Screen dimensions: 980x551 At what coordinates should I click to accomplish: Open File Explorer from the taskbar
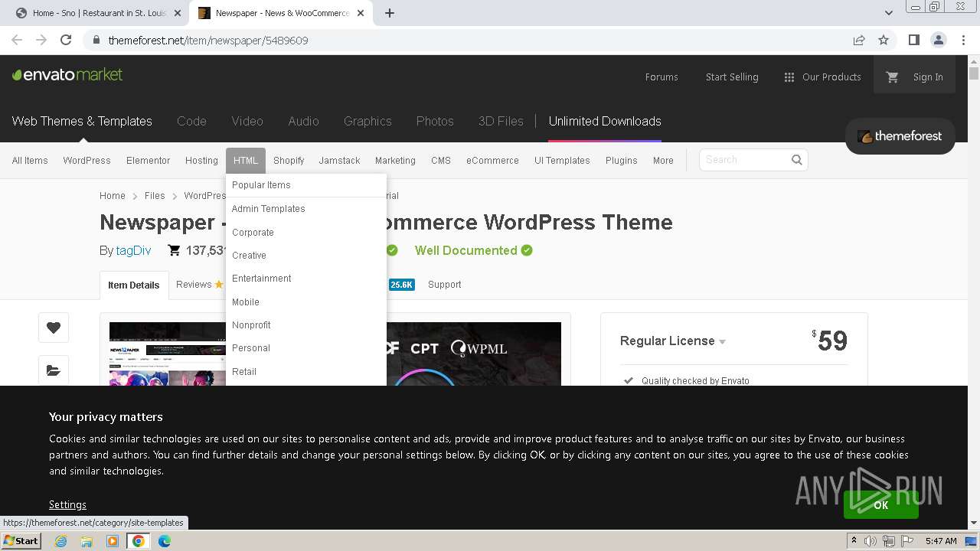point(87,541)
